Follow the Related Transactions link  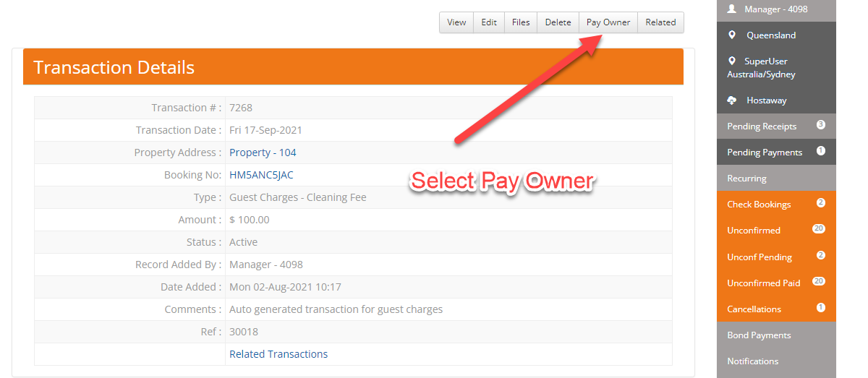coord(278,354)
